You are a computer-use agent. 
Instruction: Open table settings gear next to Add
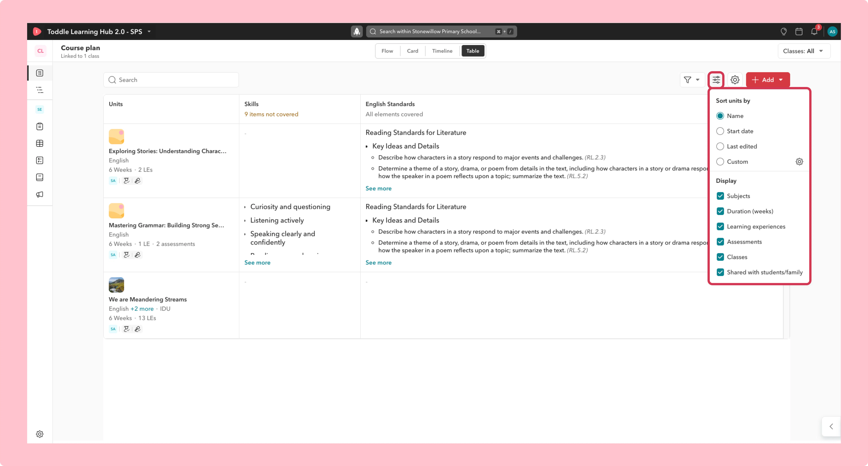(x=735, y=80)
